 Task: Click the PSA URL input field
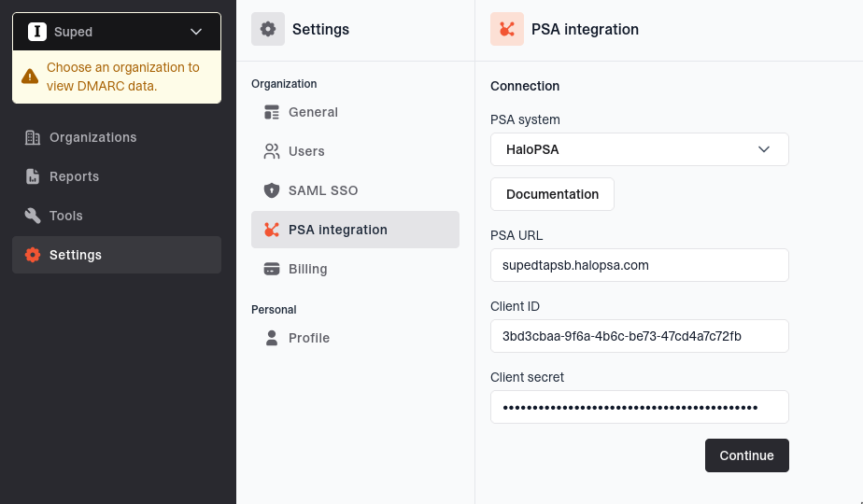[640, 265]
